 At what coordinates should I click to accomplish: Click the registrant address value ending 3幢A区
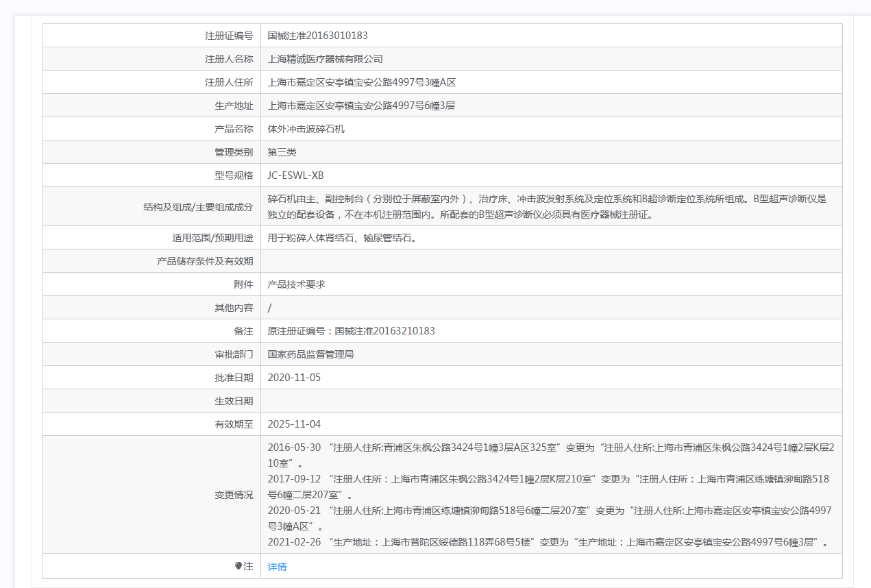[361, 82]
